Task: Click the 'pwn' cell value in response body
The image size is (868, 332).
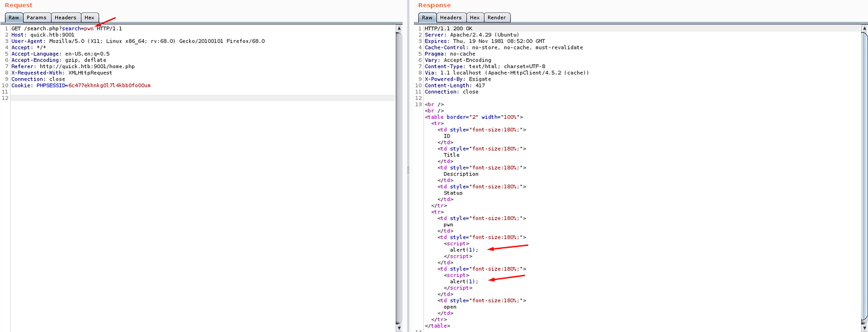Action: (x=448, y=225)
